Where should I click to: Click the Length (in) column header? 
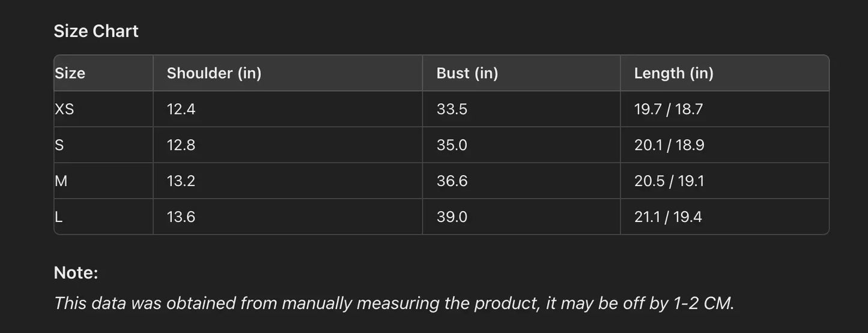[x=673, y=73]
